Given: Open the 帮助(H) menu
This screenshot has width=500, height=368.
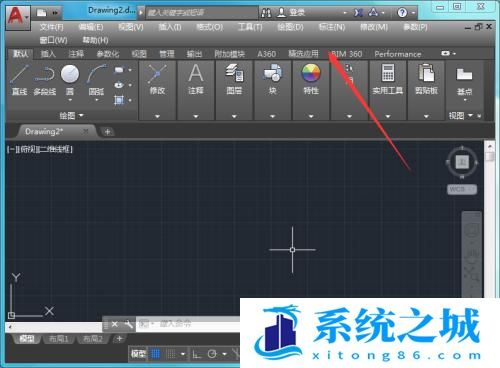Looking at the screenshot, I should point(95,40).
